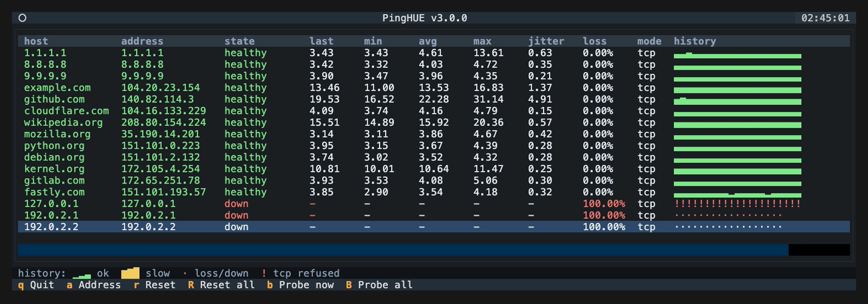The image size is (868, 304).
Task: Select the mozilla.org host row
Action: click(434, 134)
